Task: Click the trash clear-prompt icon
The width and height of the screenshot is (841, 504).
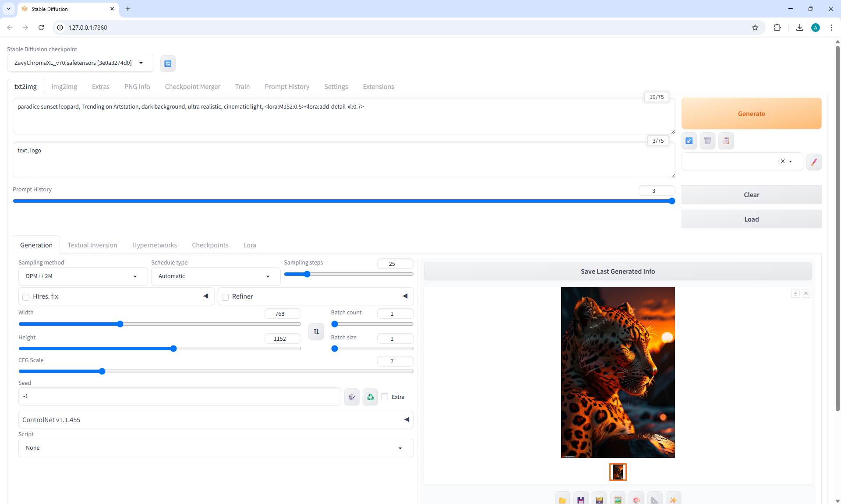Action: 707,141
